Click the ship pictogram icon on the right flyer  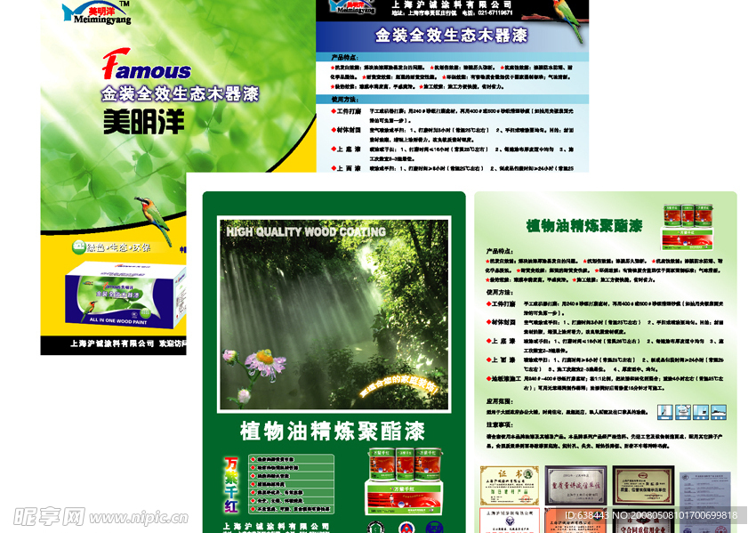(719, 412)
